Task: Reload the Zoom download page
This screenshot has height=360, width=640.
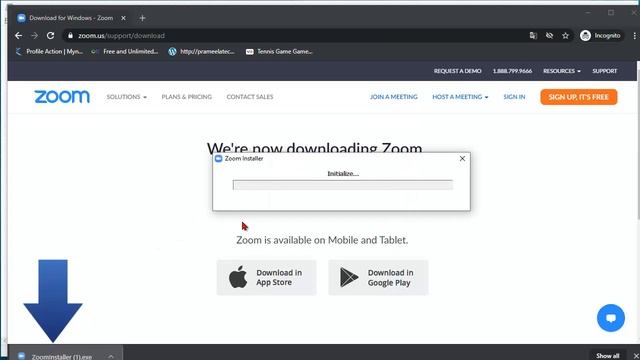Action: [50, 36]
